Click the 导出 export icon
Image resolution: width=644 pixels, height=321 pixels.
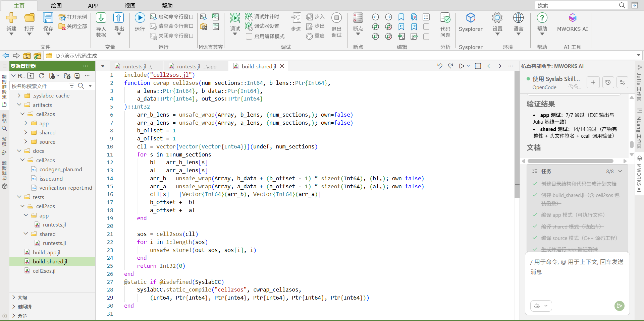click(119, 18)
